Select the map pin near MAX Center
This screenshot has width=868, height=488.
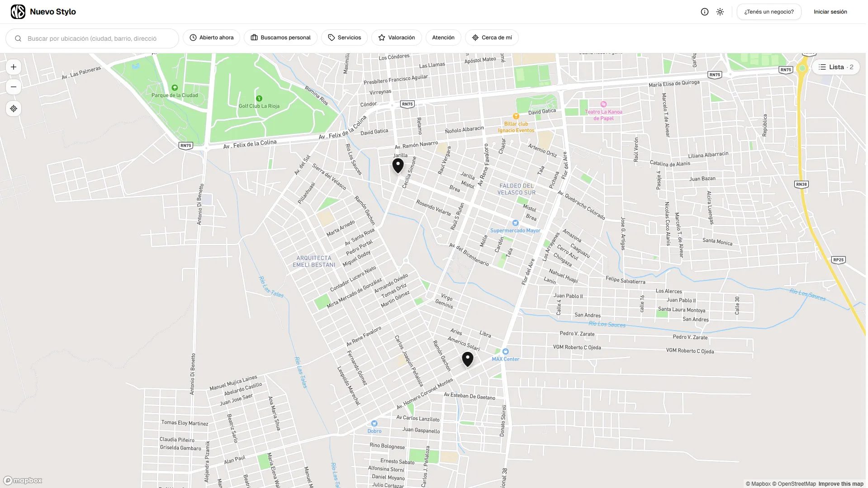[468, 360]
